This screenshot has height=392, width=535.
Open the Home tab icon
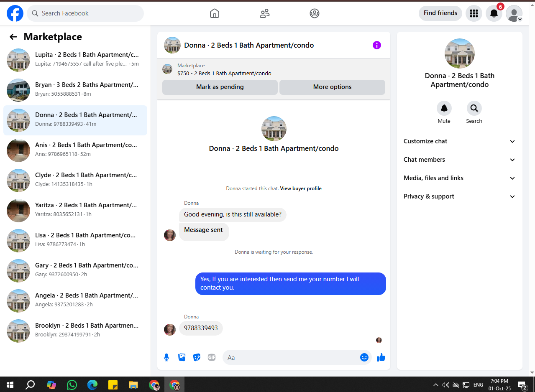(x=215, y=13)
